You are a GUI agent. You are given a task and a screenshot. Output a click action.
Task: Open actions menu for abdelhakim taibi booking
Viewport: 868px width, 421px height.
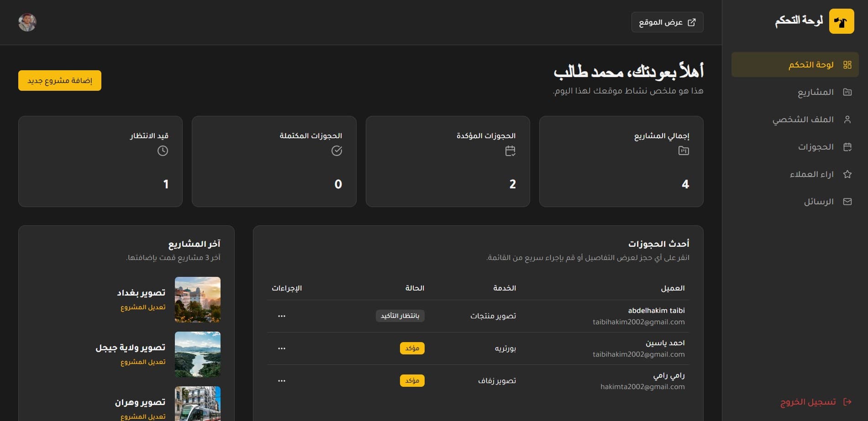coord(281,316)
